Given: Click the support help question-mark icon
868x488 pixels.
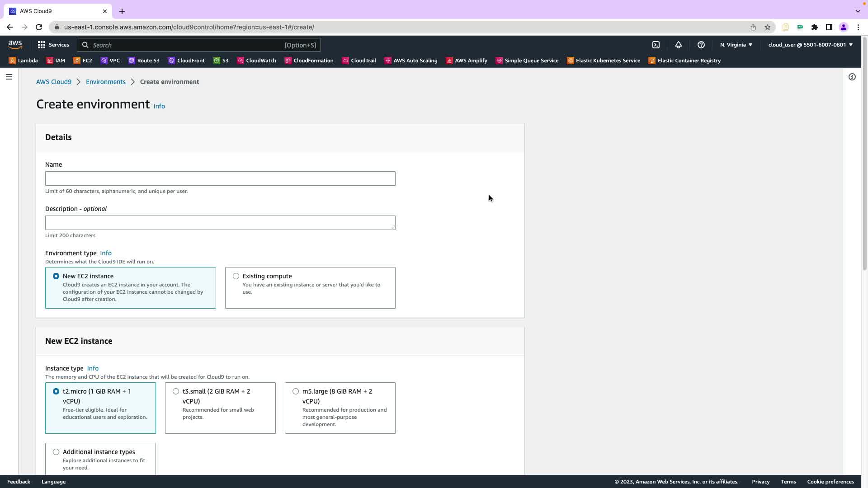Looking at the screenshot, I should 701,45.
